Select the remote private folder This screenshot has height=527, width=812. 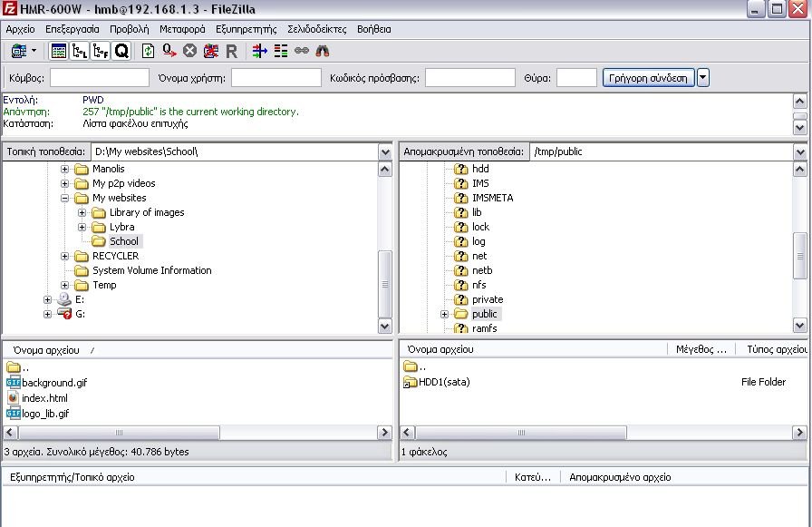tap(488, 299)
